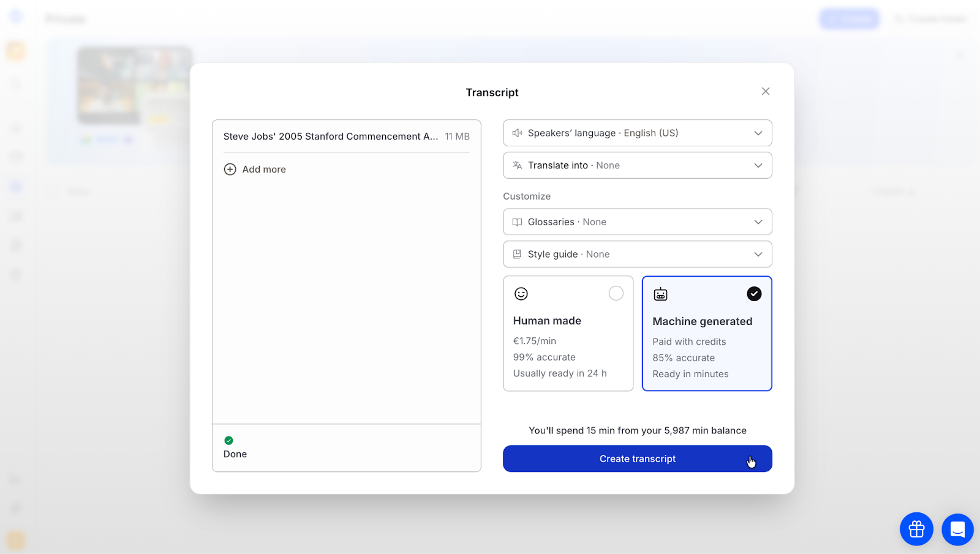Screen dimensions: 980x554
Task: Select the Human made radio button
Action: 616,293
